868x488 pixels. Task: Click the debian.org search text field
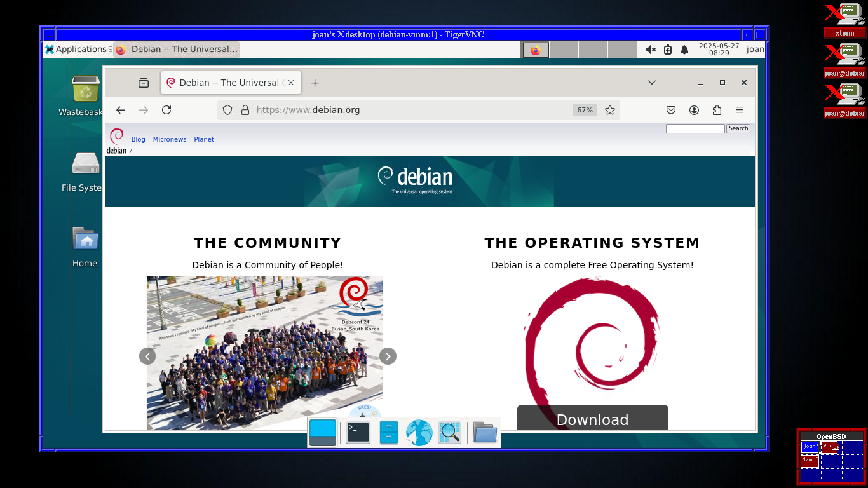pos(695,128)
